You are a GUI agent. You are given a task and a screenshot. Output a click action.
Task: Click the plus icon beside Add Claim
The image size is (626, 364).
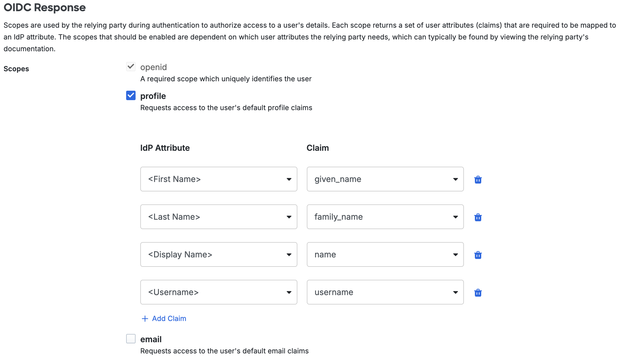point(145,319)
